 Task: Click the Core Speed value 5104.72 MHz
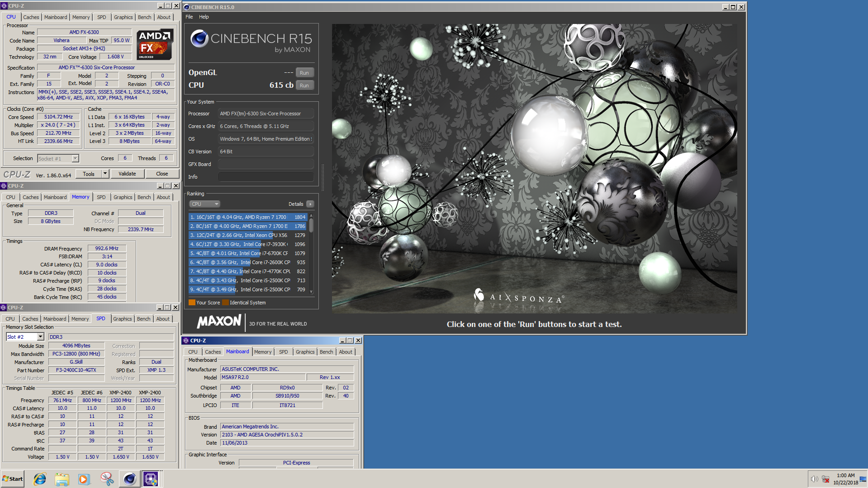click(58, 117)
